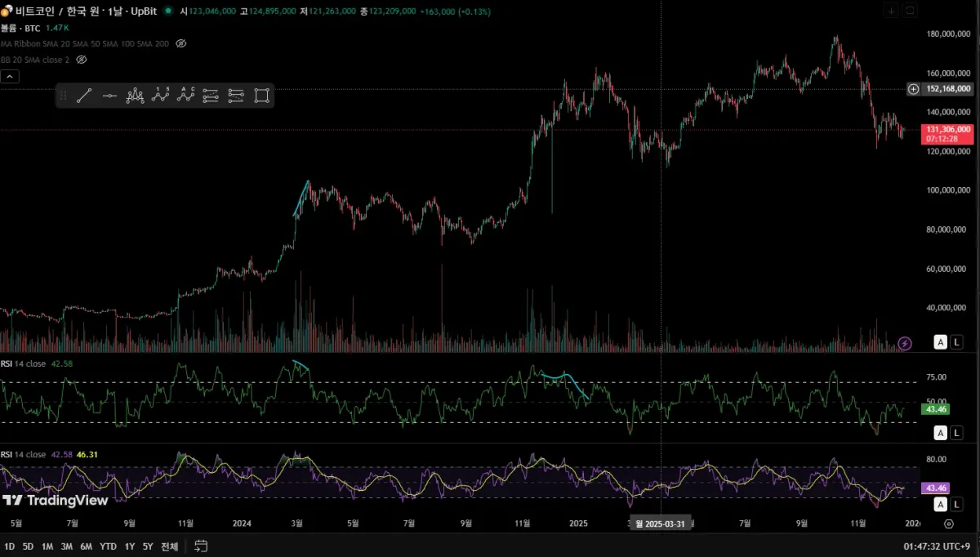The height and width of the screenshot is (557, 980).
Task: Click the +163,000 (-0.13%) change value
Action: (455, 11)
